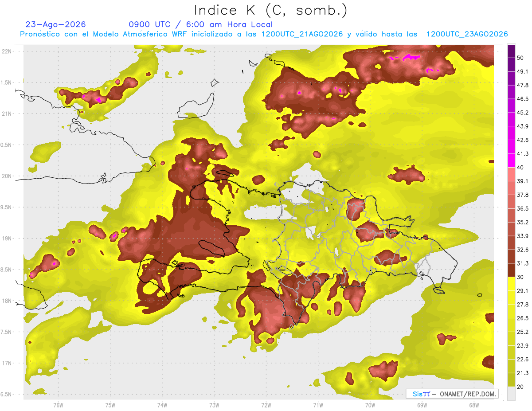532x411 pixels.
Task: Click the 22N latitude axis label
Action: pos(6,51)
